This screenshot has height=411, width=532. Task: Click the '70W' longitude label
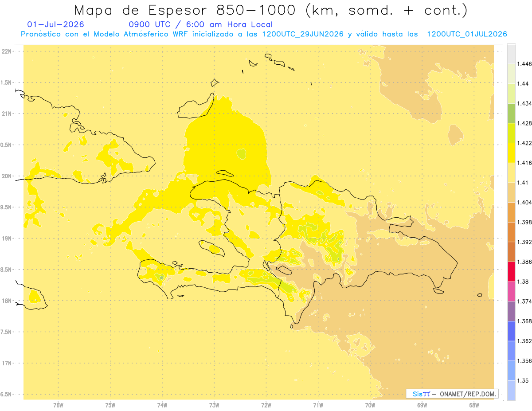coord(370,405)
